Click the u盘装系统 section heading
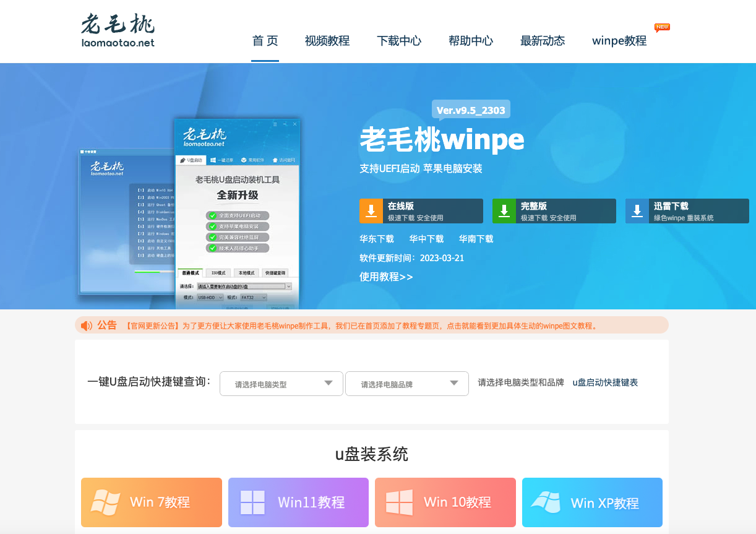This screenshot has width=756, height=534. (372, 454)
